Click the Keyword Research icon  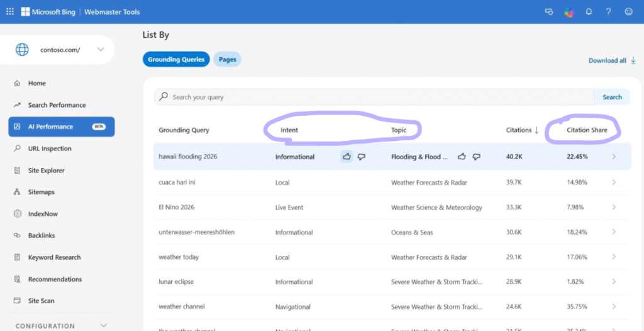[17, 257]
